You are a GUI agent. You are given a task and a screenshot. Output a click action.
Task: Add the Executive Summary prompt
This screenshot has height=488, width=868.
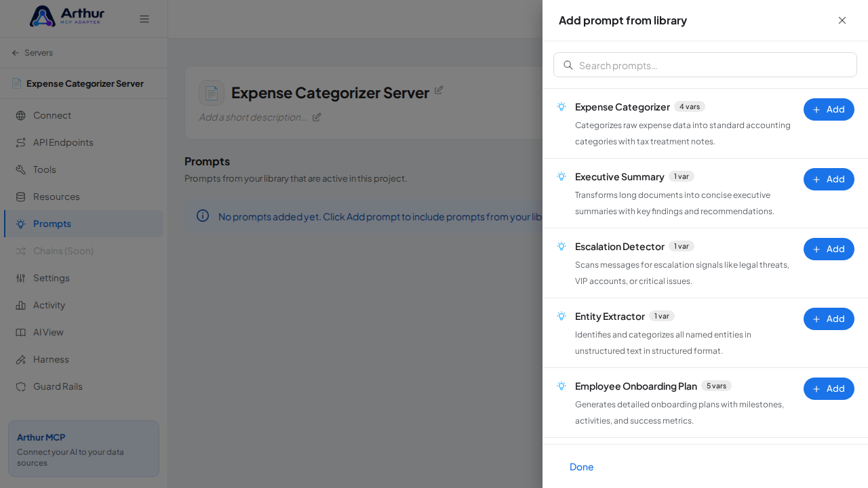829,179
